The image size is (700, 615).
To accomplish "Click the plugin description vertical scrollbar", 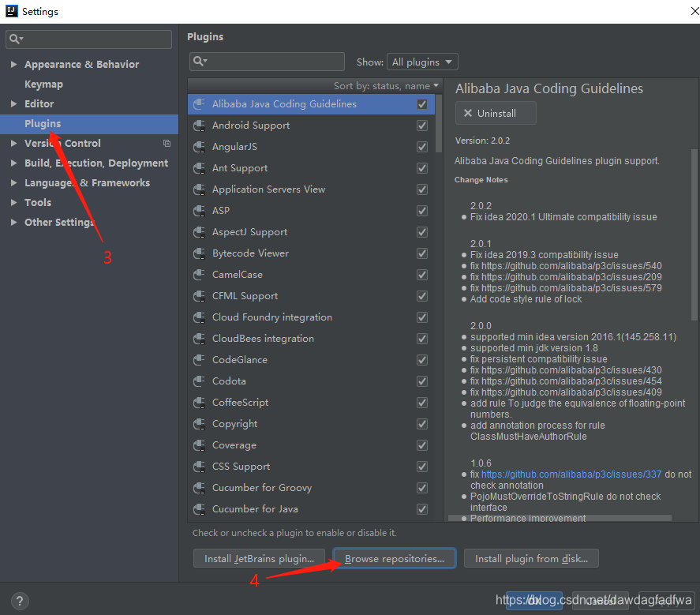I will point(694,234).
